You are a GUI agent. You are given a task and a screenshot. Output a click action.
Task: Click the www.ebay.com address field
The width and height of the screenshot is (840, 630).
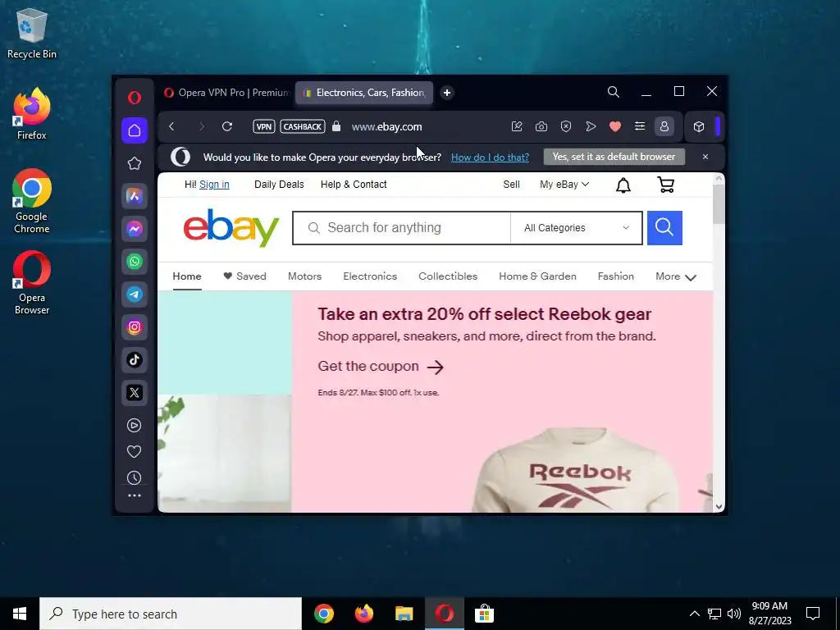[387, 127]
